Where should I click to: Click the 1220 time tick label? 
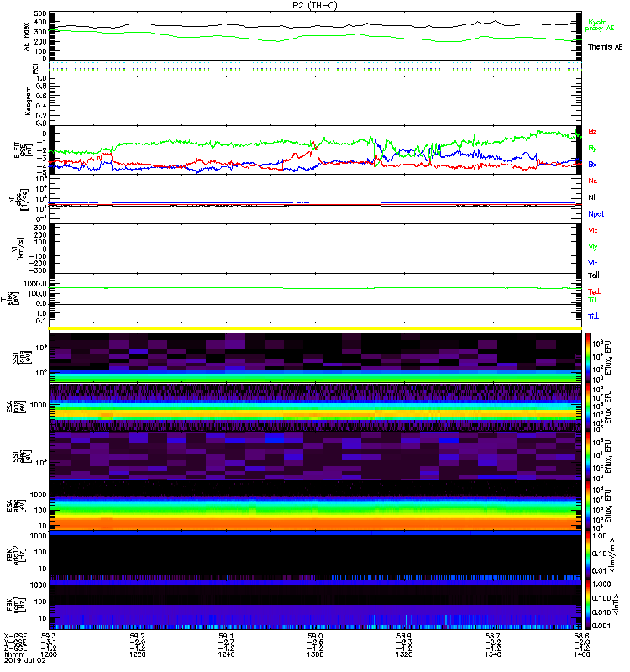[x=138, y=654]
